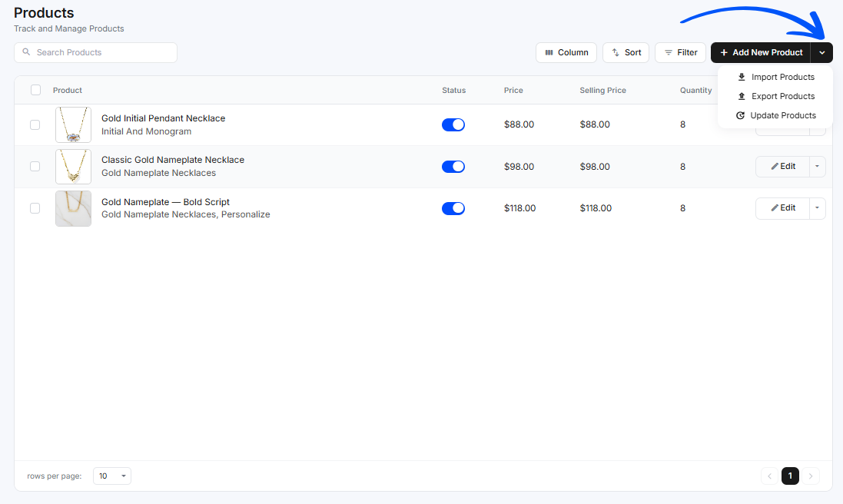Screen dimensions: 843x504
Task: Go to next page arrow
Action: coord(811,476)
